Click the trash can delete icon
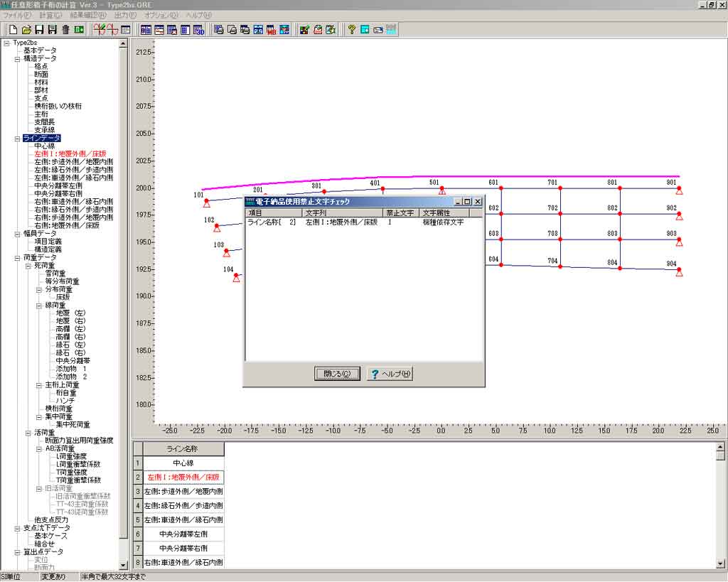The image size is (728, 582). coord(65,30)
